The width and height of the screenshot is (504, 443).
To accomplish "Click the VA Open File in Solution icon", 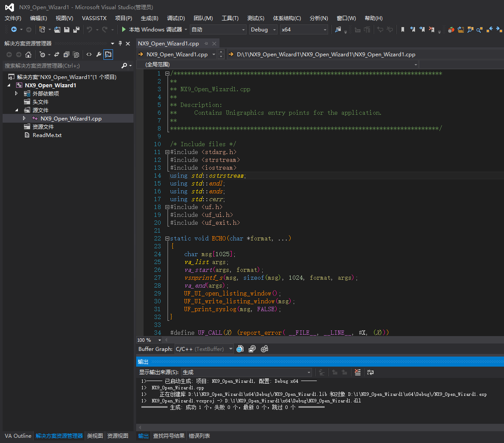I will 461,30.
